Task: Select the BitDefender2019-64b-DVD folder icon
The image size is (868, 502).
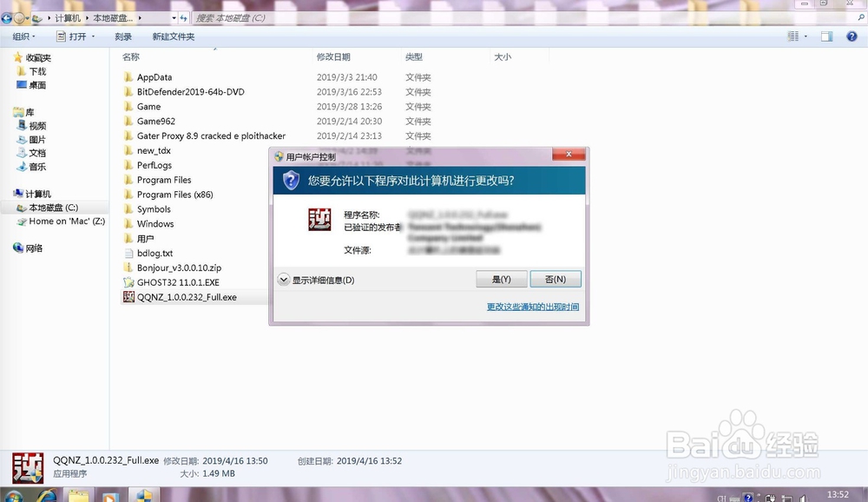Action: click(128, 92)
